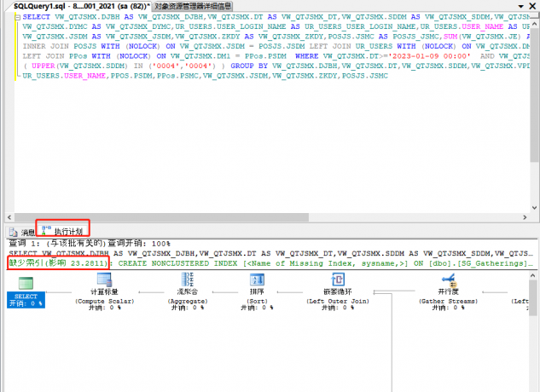The height and width of the screenshot is (392, 540).
Task: Select the 排序 Sort node icon
Action: 257,280
